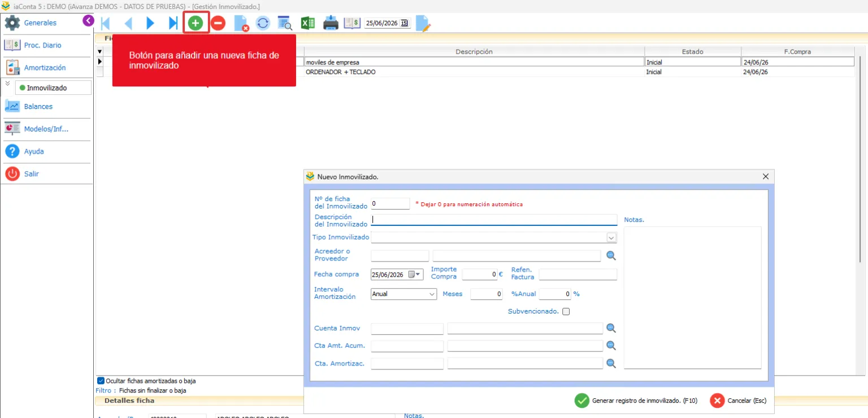Focus the Descripción del Inmovilizado text field
This screenshot has height=418, width=868.
494,220
